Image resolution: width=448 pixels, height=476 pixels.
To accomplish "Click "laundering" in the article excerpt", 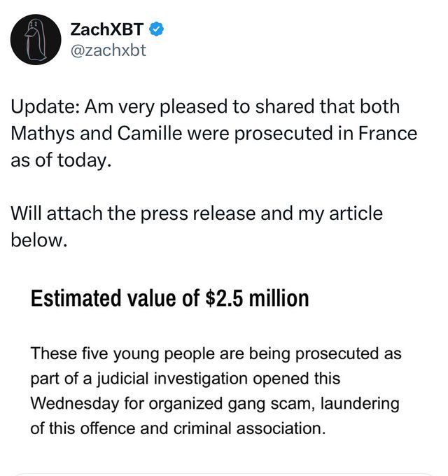I will click(x=363, y=404).
